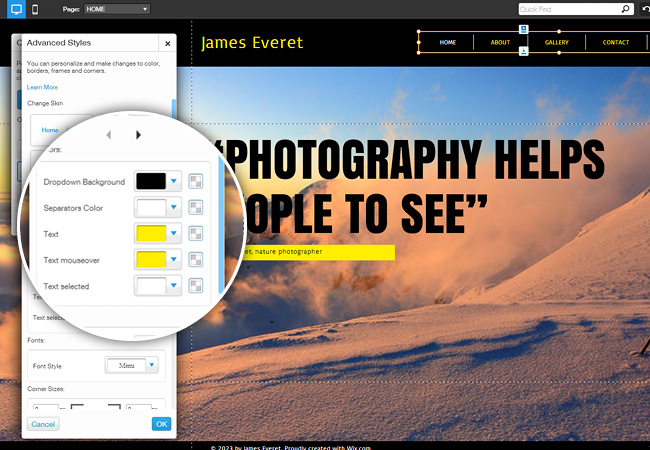The height and width of the screenshot is (450, 650).
Task: Click the Text yellow color swatch
Action: (151, 234)
